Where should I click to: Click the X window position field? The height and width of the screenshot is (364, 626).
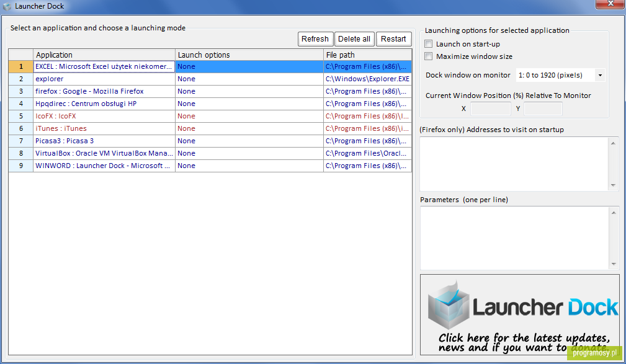coord(491,109)
